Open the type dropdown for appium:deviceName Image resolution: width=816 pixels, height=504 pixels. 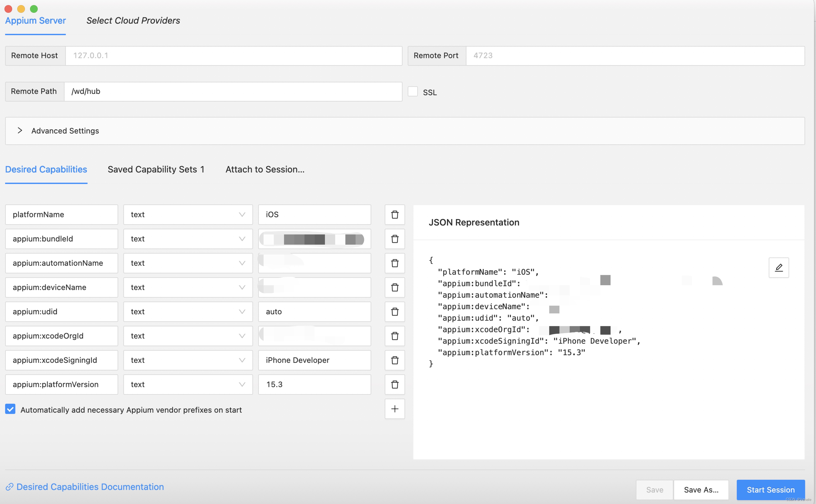click(x=188, y=287)
